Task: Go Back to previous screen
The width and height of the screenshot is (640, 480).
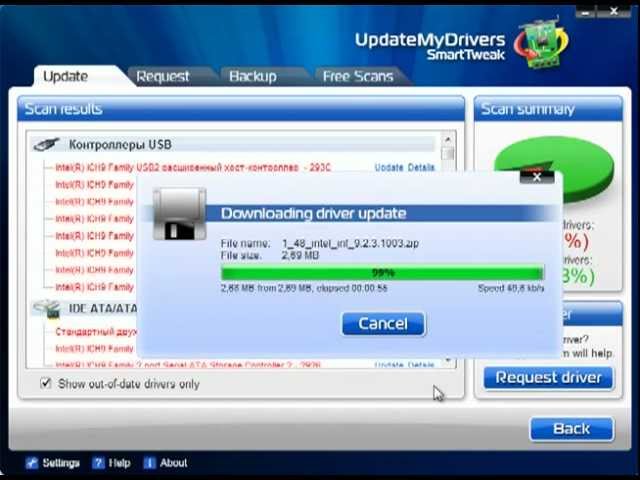Action: (571, 429)
